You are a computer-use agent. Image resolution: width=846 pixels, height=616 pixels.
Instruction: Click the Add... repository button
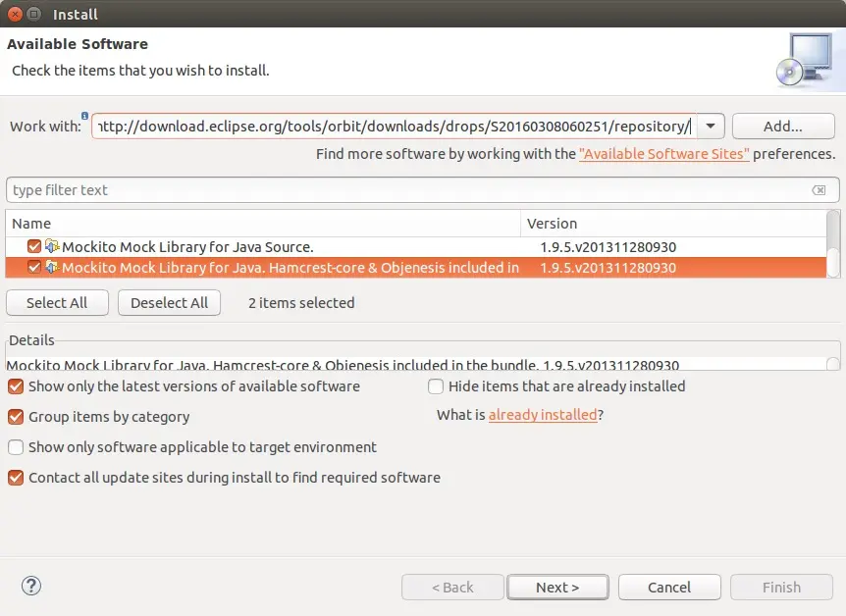pyautogui.click(x=783, y=127)
